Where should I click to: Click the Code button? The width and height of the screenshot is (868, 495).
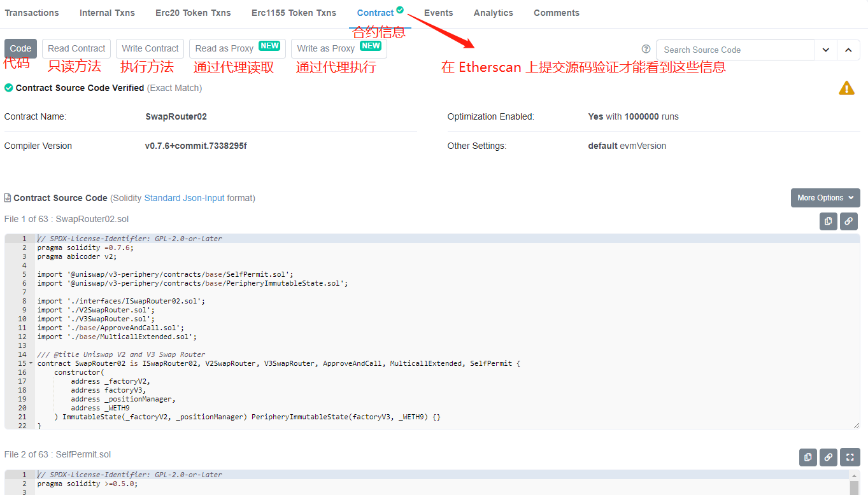tap(20, 48)
